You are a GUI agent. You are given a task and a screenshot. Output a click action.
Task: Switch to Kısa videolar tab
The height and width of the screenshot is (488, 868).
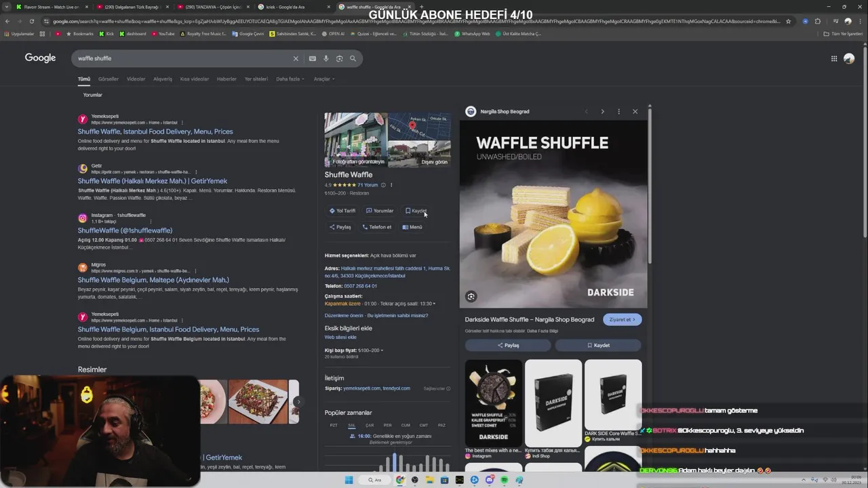(195, 79)
